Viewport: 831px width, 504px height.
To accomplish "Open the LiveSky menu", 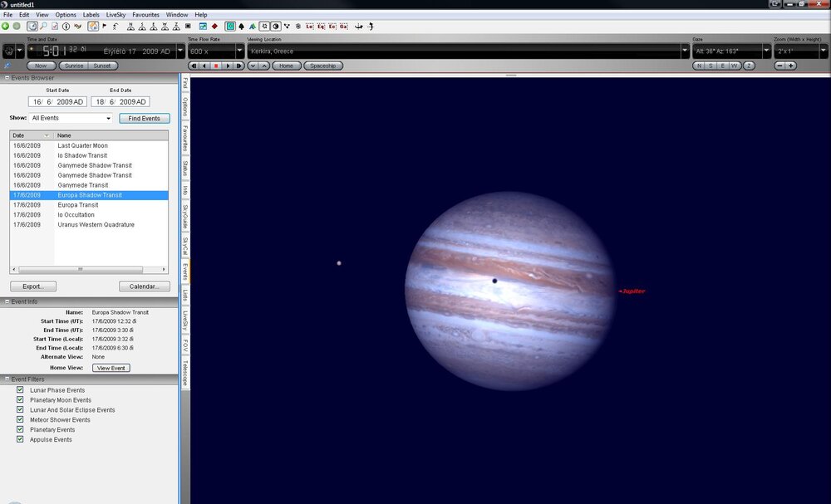I will click(x=115, y=14).
